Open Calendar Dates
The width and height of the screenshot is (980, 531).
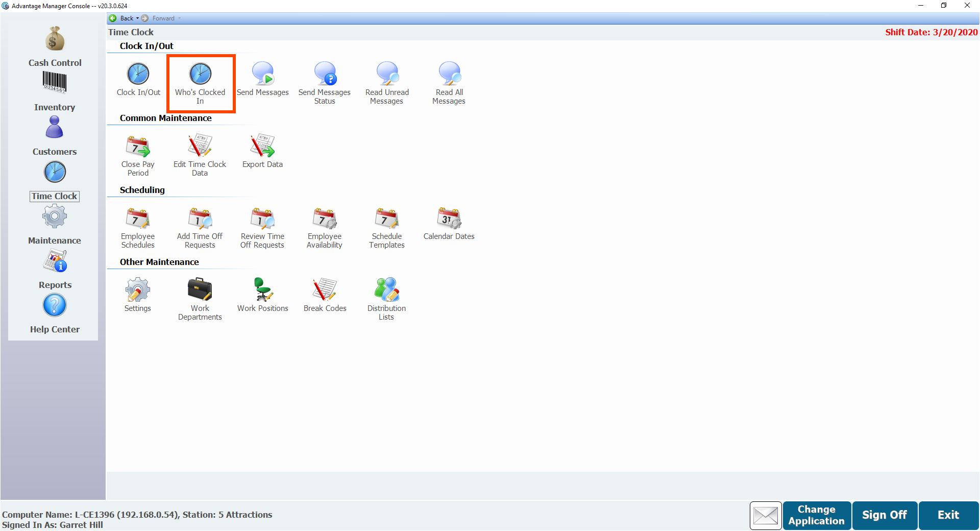pyautogui.click(x=449, y=219)
